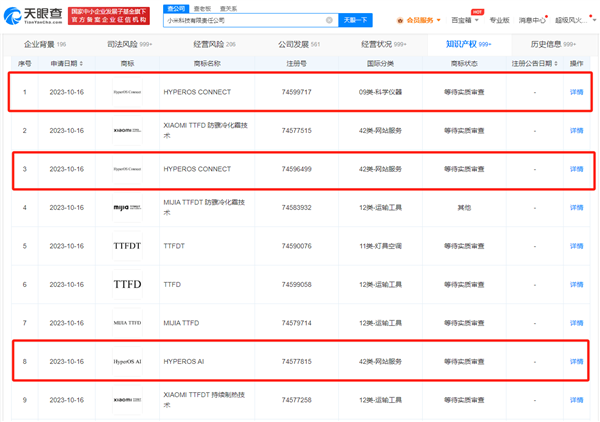The height and width of the screenshot is (422, 600).
Task: Click the 注册号 column header
Action: (297, 64)
